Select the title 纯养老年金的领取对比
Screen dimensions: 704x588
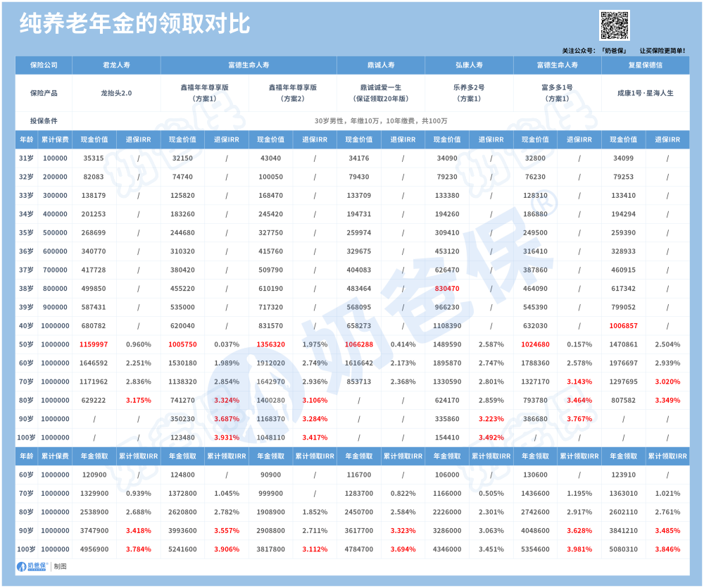point(134,23)
